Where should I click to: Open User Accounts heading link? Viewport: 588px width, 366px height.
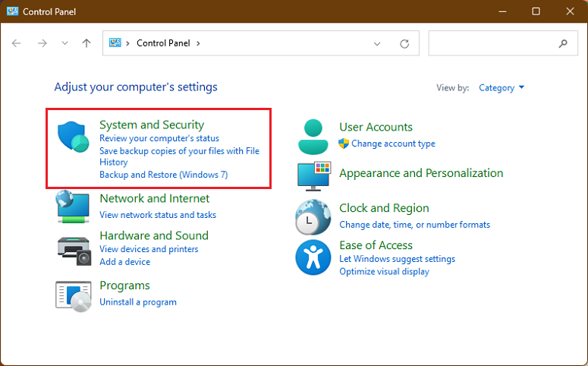[376, 127]
